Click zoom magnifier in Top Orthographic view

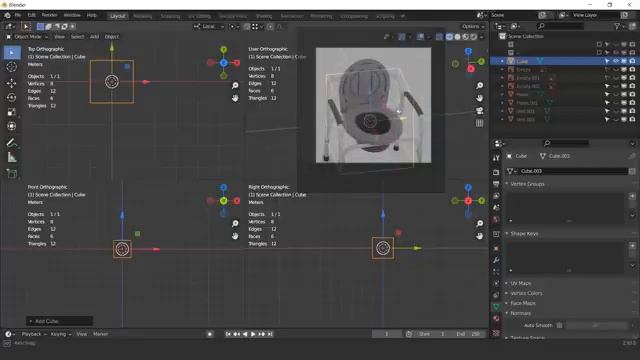235,85
